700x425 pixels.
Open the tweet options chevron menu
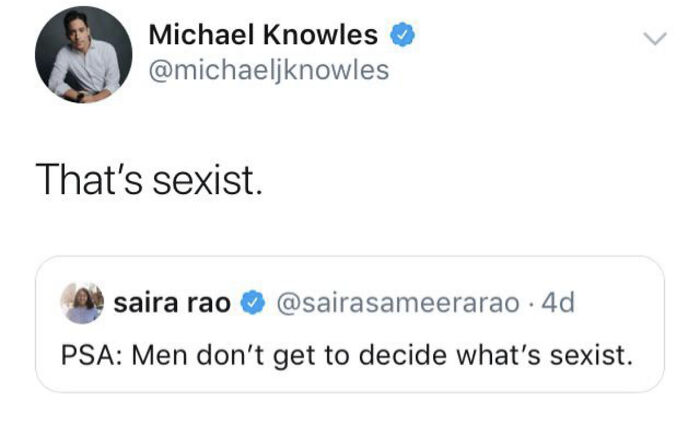653,40
